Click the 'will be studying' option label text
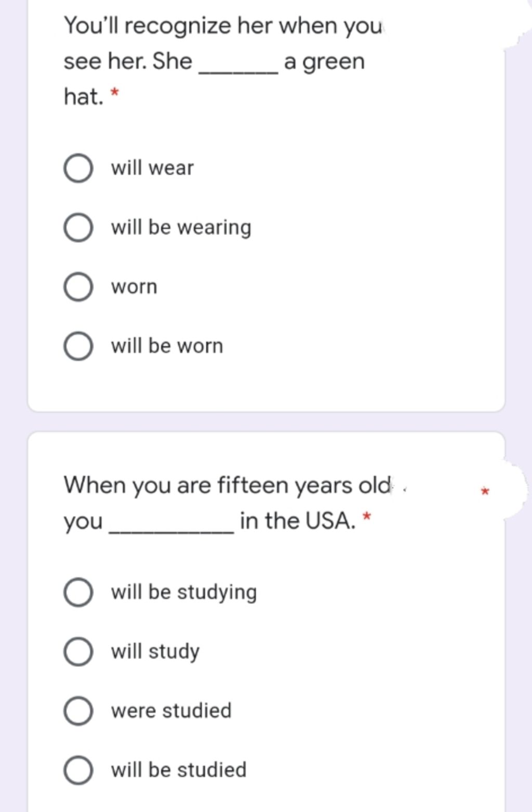532x812 pixels. [x=184, y=593]
